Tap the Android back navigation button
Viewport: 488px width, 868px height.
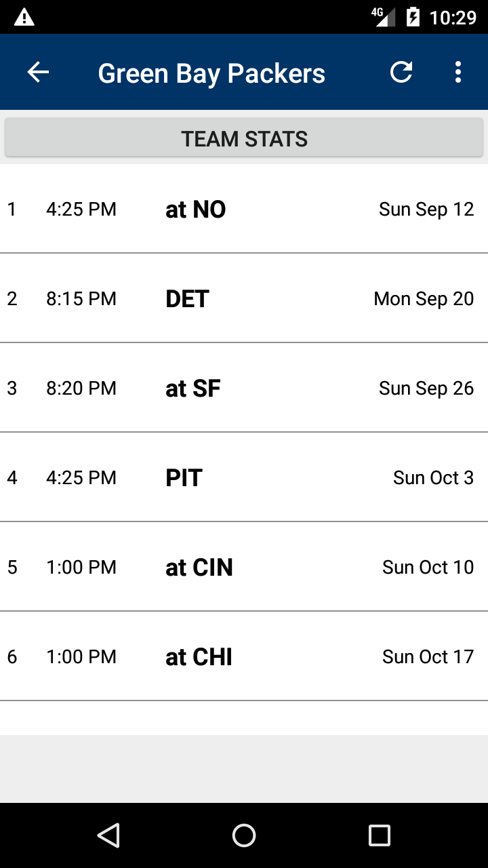click(x=108, y=835)
